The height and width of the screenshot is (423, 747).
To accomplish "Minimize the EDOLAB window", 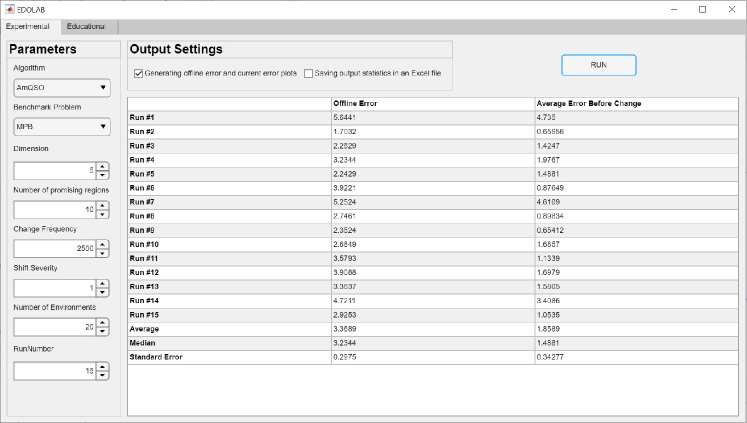I will click(674, 10).
